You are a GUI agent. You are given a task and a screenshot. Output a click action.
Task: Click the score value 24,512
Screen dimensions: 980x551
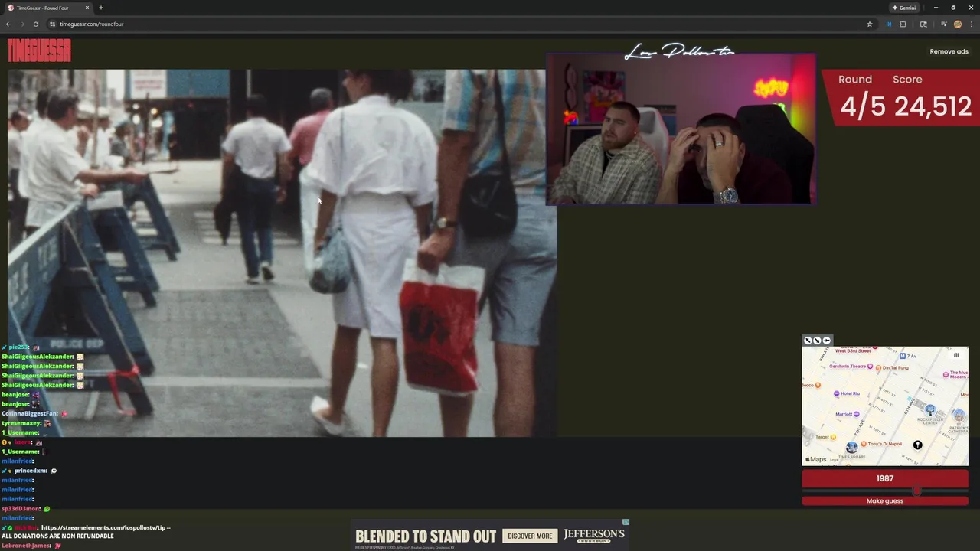[932, 106]
